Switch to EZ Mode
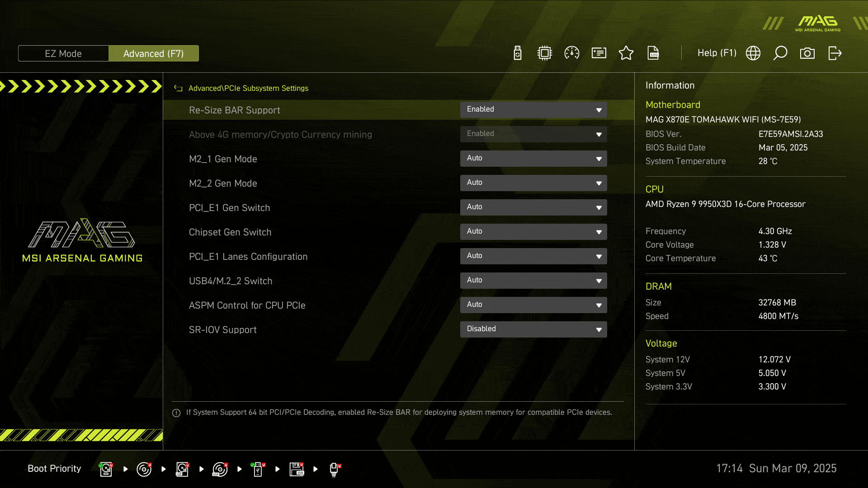Screen dimensions: 868x488 63,53
